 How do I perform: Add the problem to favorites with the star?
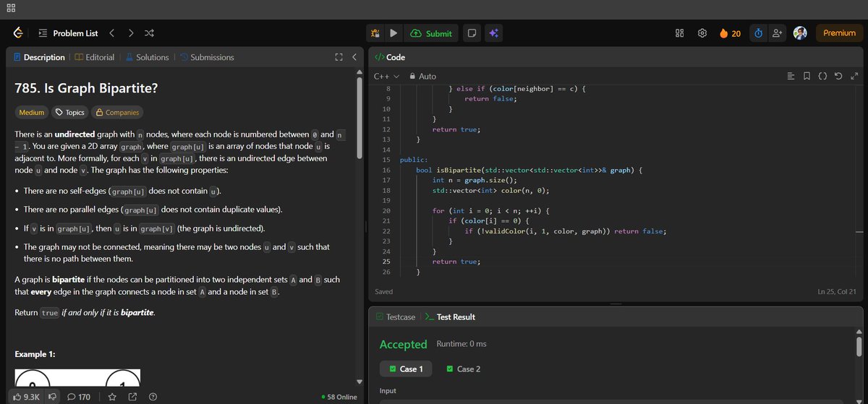[112, 397]
